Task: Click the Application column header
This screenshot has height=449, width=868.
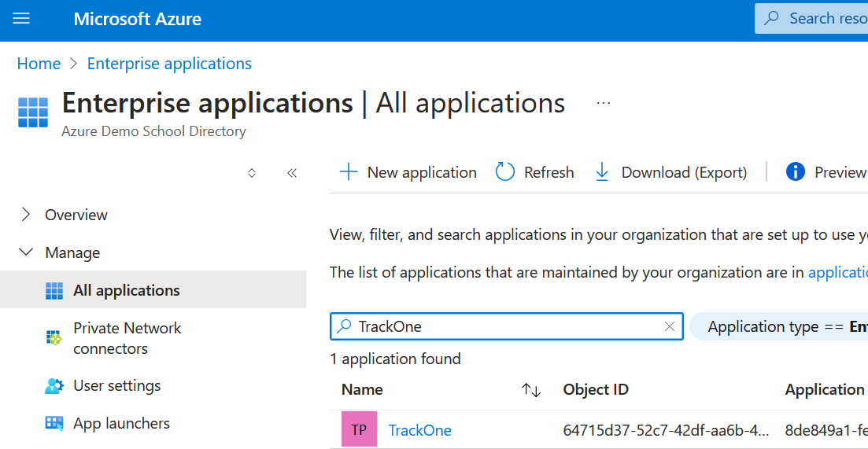Action: [826, 390]
